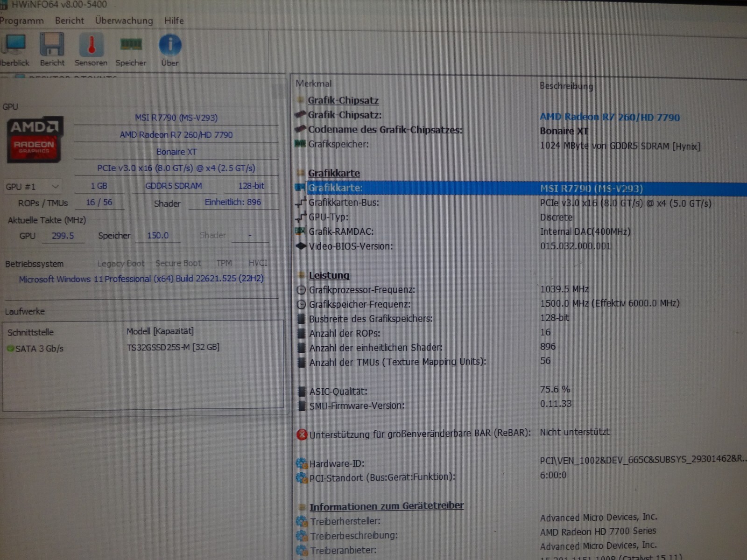Click clock icon beside Grafikprozessor-Frequenz
747x560 pixels.
302,290
